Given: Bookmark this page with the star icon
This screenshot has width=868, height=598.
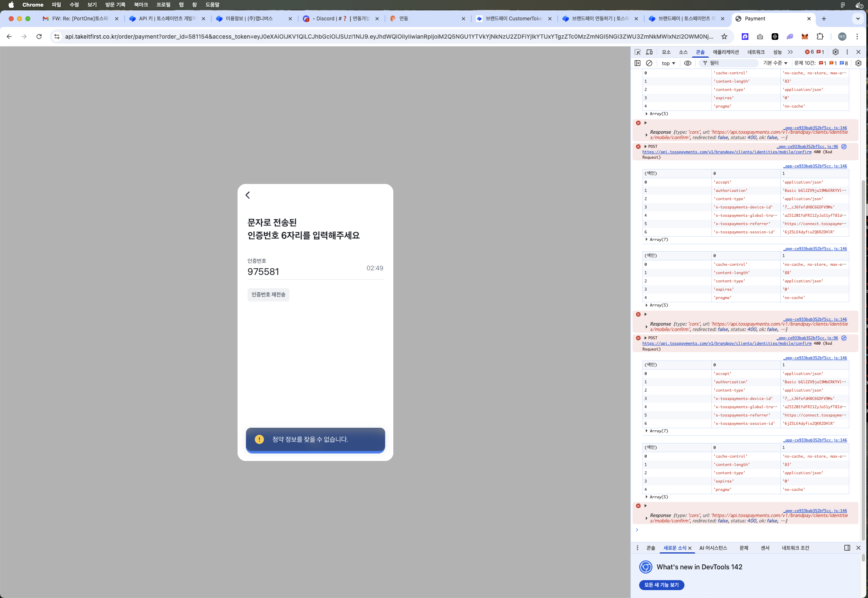Looking at the screenshot, I should click(x=724, y=37).
